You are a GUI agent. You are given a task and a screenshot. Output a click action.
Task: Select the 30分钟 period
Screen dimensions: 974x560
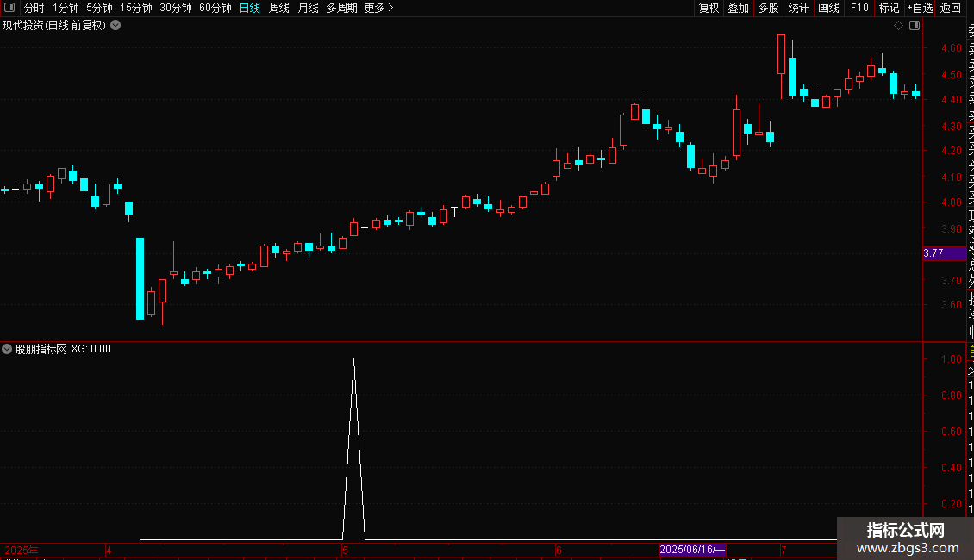click(176, 8)
